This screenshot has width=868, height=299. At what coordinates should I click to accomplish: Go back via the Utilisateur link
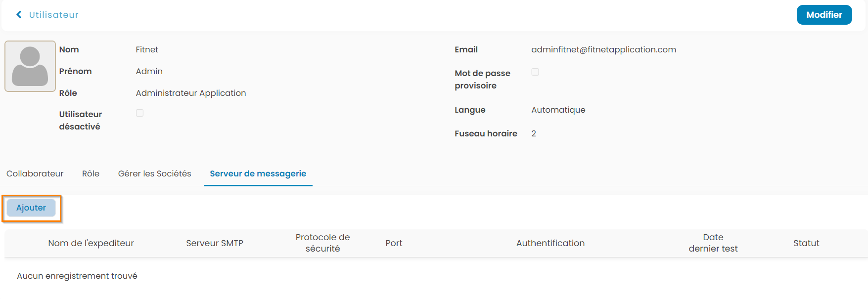tap(53, 15)
